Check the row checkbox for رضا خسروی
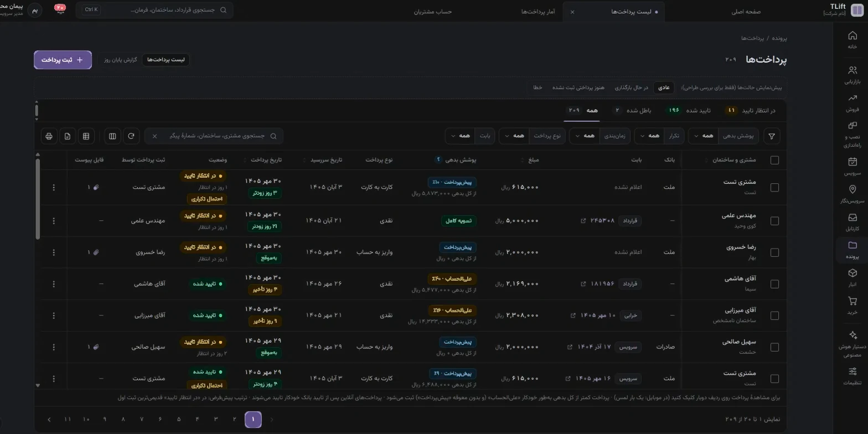Screen dimensions: 868x434 [x=774, y=252]
